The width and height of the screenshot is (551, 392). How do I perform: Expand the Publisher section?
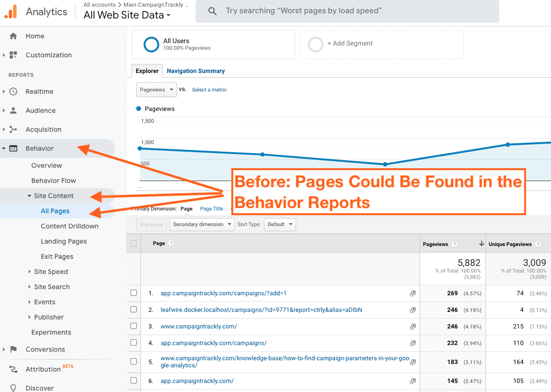coord(29,317)
